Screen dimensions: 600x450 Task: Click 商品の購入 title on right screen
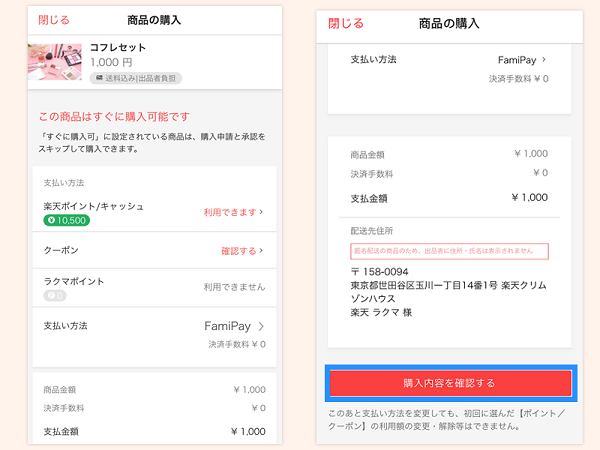[449, 24]
